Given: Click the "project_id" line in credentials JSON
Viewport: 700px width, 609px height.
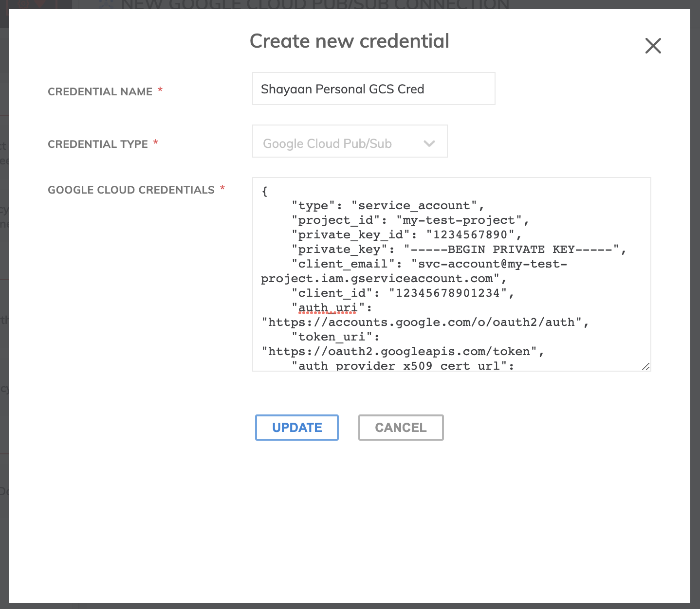Looking at the screenshot, I should (410, 220).
